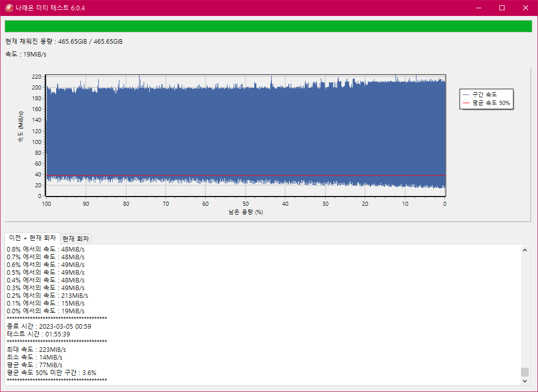This screenshot has width=538, height=392.
Task: Click the 구간 속도 legend entry
Action: (480, 94)
